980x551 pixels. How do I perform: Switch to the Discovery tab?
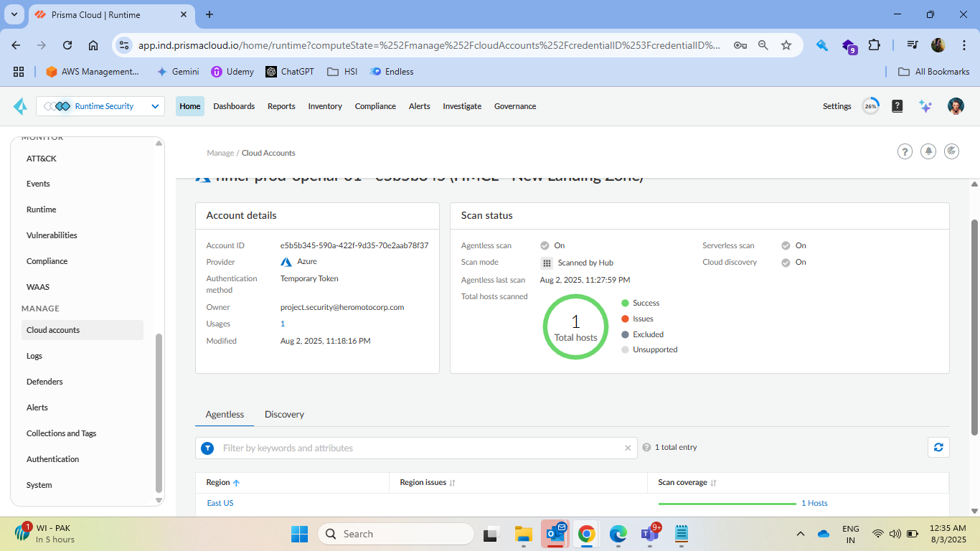click(x=284, y=415)
